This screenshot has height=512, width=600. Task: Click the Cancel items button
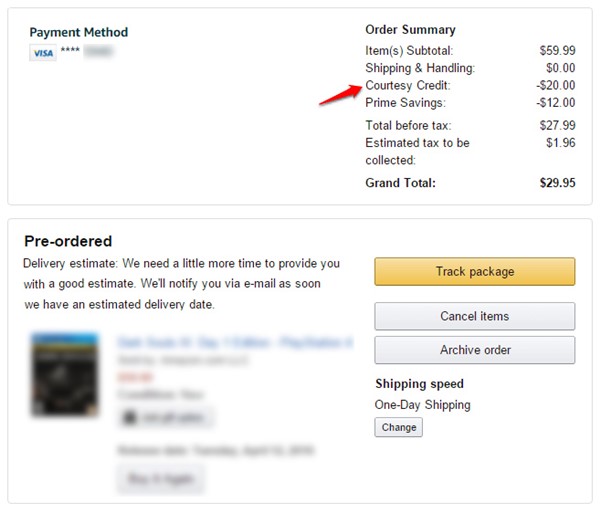474,316
